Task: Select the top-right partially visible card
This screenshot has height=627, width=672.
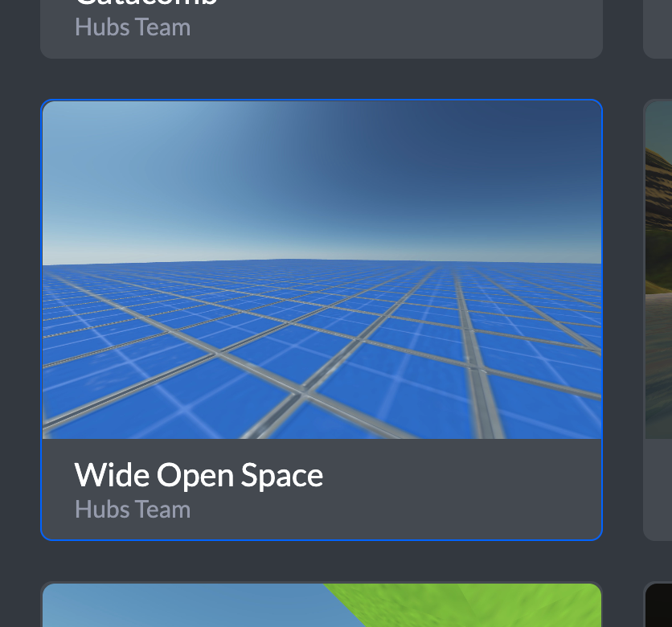Action: pyautogui.click(x=658, y=29)
